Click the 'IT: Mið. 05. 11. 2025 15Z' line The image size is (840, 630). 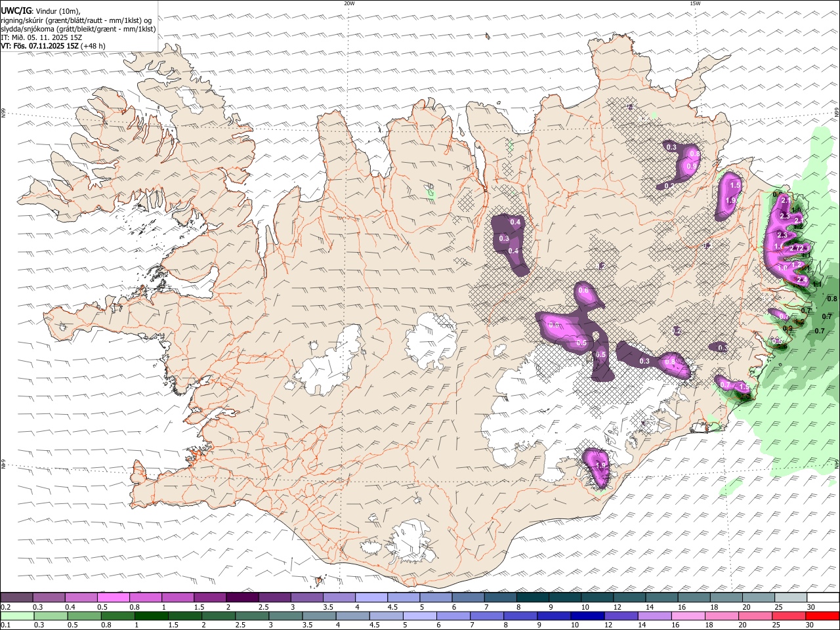[x=41, y=37]
